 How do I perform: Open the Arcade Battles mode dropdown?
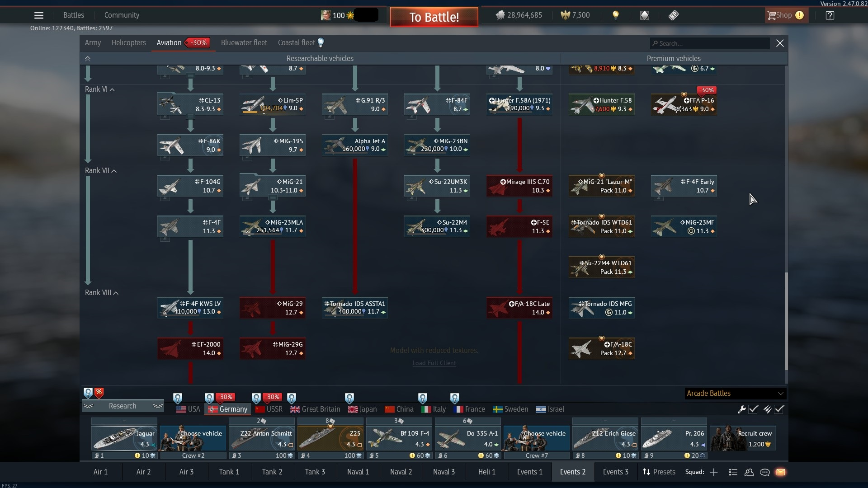point(735,394)
